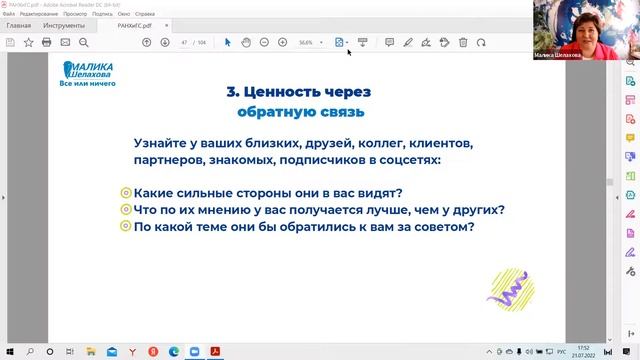Click the scroll down arrow of the document
Screen dimensions: 640x360
click(610, 340)
